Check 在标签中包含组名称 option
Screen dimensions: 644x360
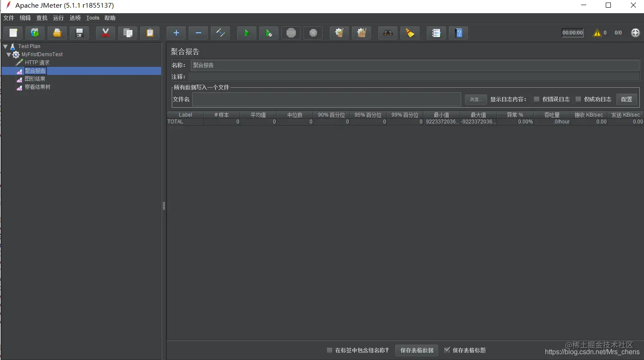coord(329,350)
